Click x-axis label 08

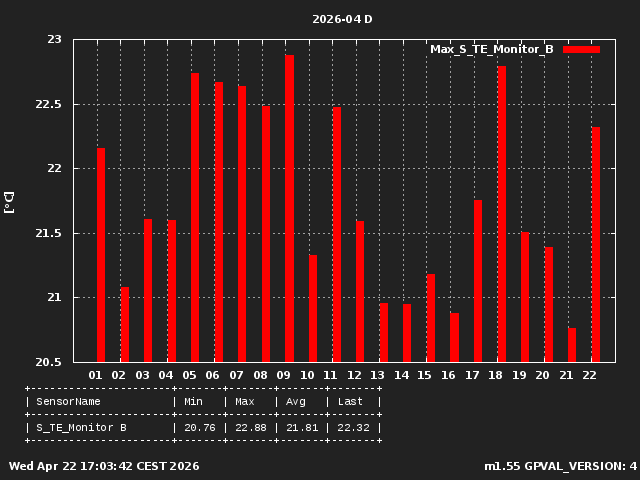[260, 375]
